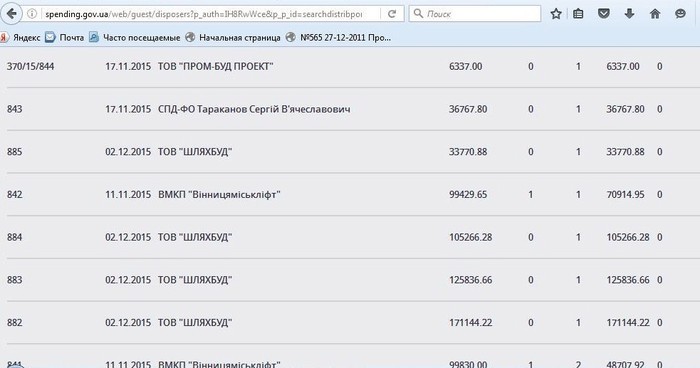This screenshot has width=700, height=368.
Task: Select amount 6337.00 in first sum column
Action: click(x=466, y=67)
